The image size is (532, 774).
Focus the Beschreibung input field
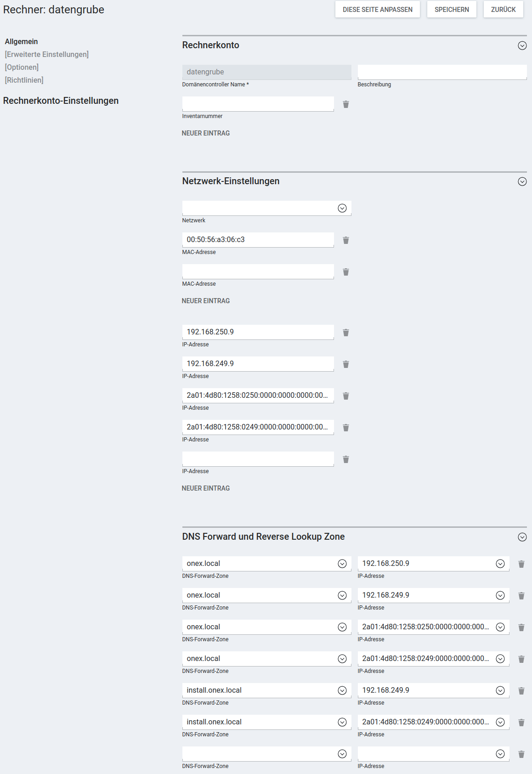[x=442, y=72]
